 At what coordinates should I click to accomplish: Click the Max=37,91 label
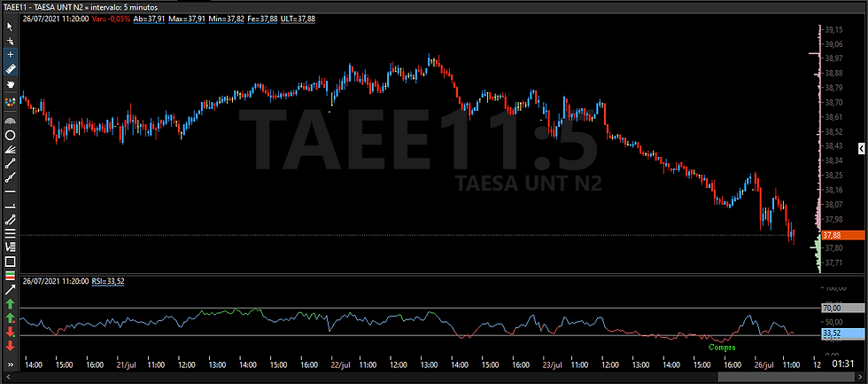click(187, 19)
